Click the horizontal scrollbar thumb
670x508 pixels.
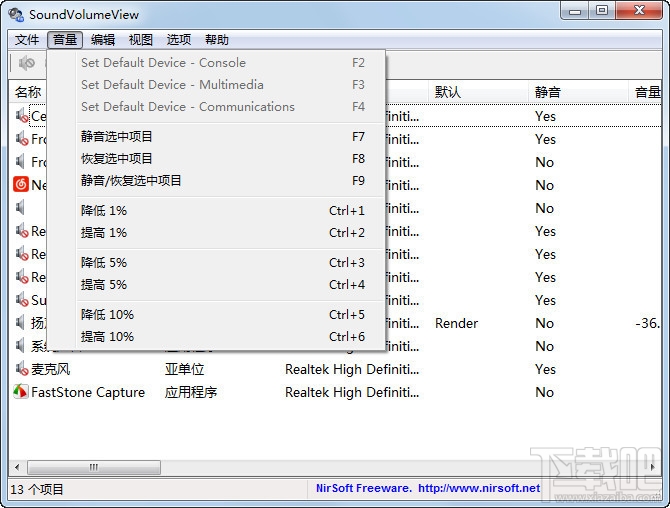pos(94,467)
